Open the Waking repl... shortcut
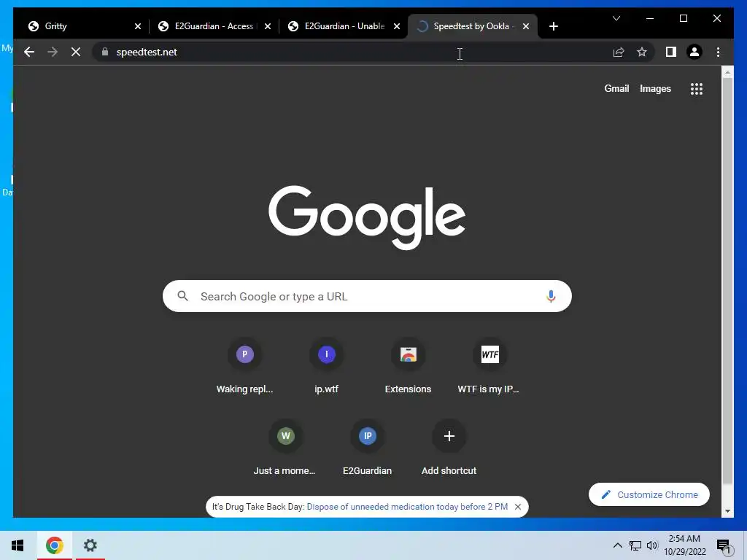Image resolution: width=747 pixels, height=560 pixels. [244, 366]
